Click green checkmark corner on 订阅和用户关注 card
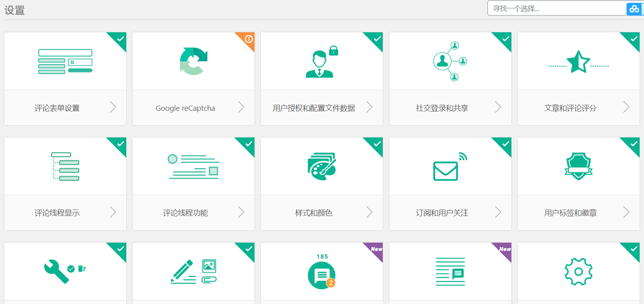This screenshot has width=644, height=304. pyautogui.click(x=505, y=144)
